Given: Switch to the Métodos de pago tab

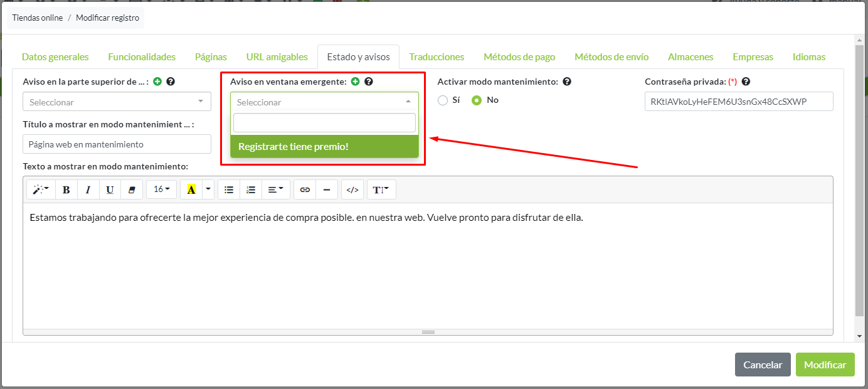Looking at the screenshot, I should 519,57.
